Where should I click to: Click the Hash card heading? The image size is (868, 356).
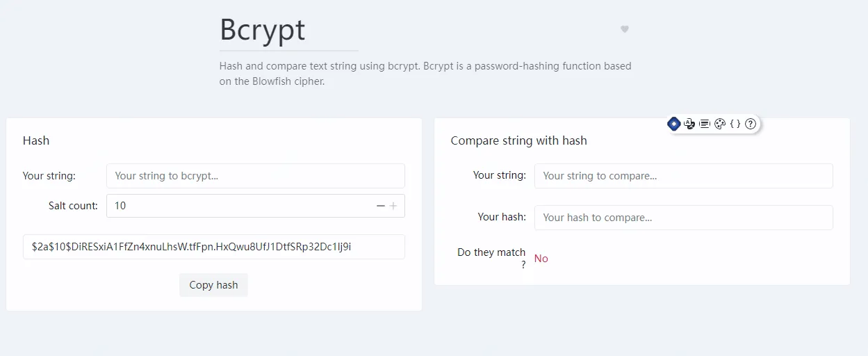(36, 140)
